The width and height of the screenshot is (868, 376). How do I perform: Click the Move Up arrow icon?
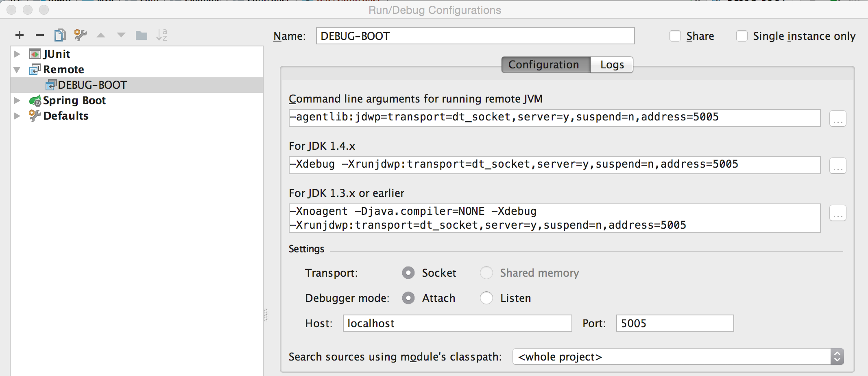coord(100,35)
